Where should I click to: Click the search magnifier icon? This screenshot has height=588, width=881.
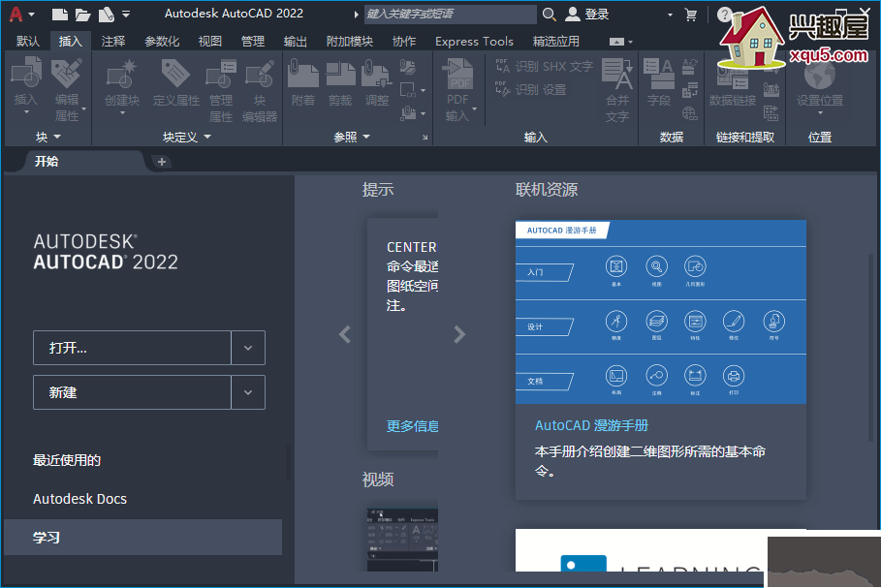pos(549,14)
